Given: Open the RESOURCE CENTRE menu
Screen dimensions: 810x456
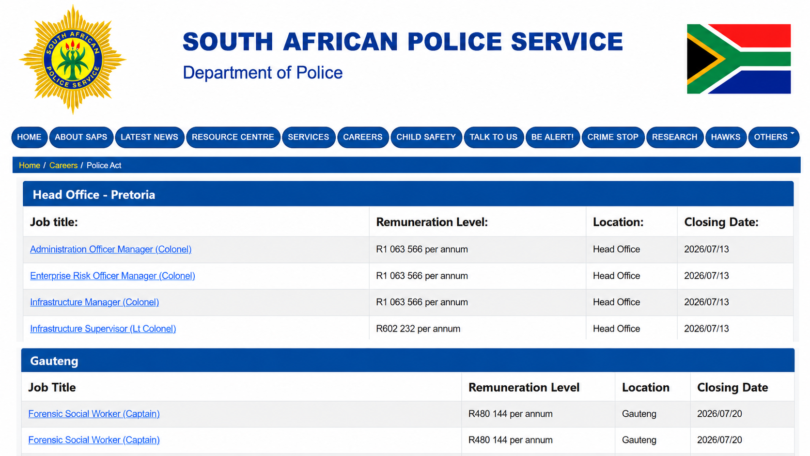Looking at the screenshot, I should point(233,137).
